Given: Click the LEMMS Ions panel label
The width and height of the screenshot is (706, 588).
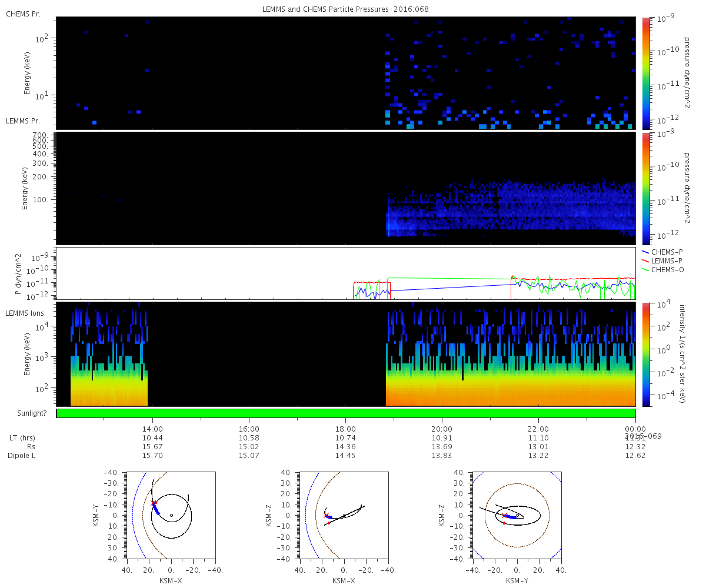Looking at the screenshot, I should click(x=25, y=313).
